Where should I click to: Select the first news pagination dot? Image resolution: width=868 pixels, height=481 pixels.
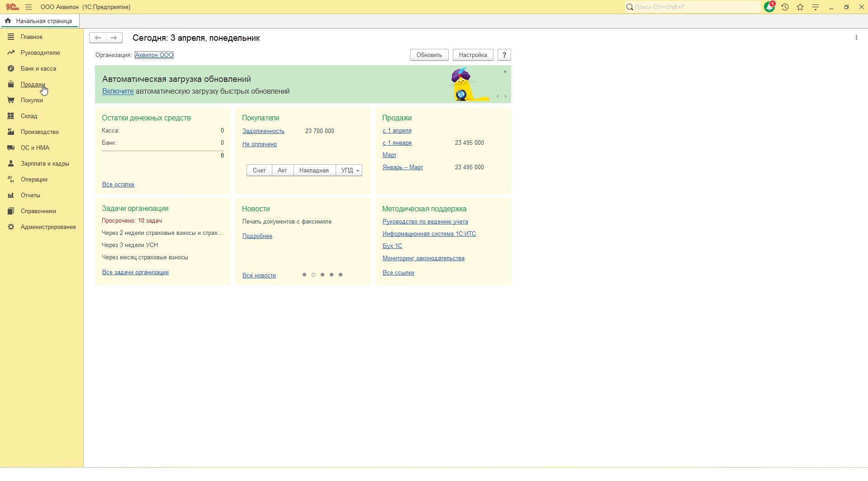(x=304, y=275)
